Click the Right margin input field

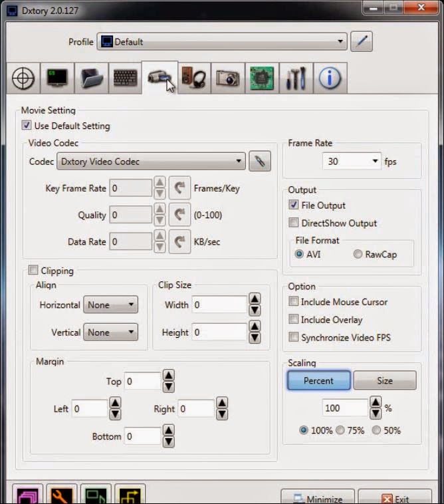tap(196, 408)
